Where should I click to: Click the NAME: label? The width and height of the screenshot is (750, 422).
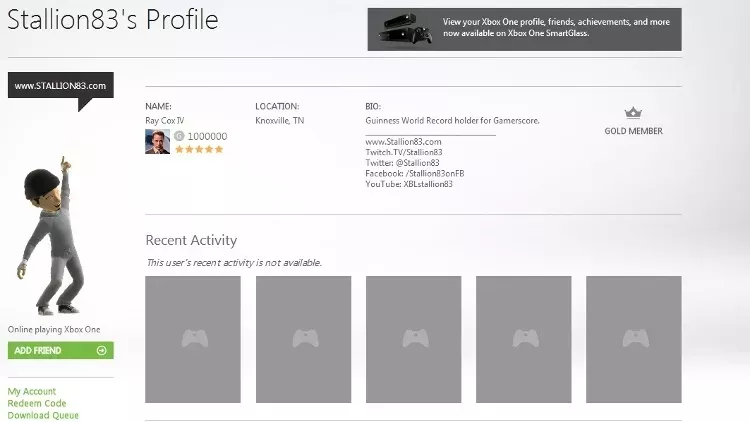click(x=158, y=106)
